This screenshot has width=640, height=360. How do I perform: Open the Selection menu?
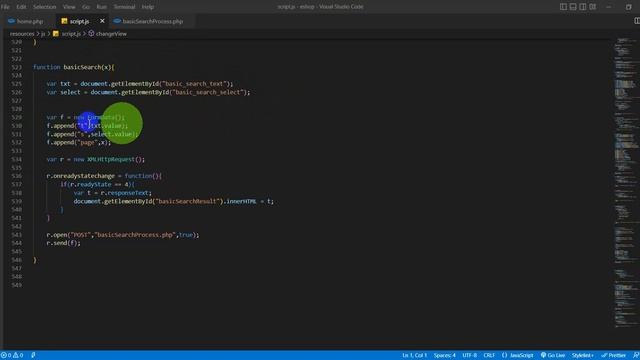44,7
